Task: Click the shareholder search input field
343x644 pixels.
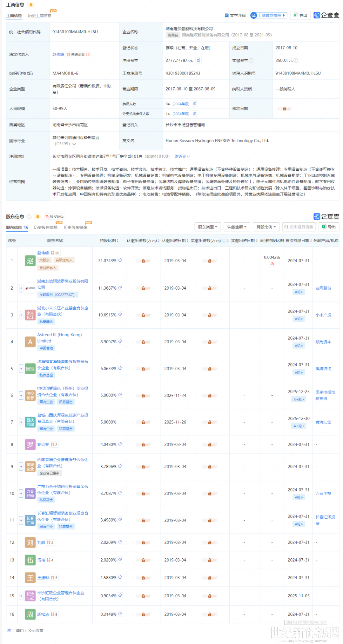Action: [x=299, y=227]
